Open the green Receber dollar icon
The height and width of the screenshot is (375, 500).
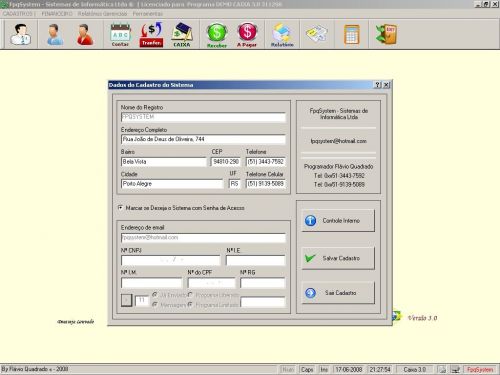click(x=217, y=35)
